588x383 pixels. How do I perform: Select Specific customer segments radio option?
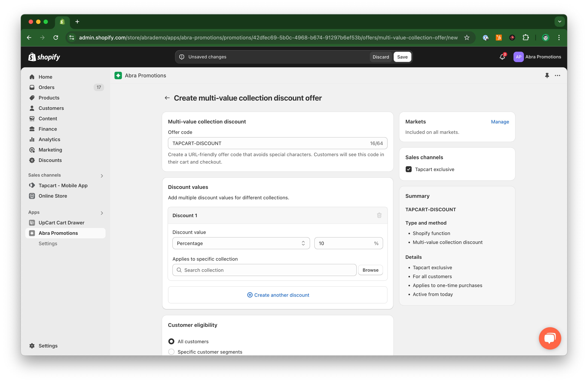171,352
